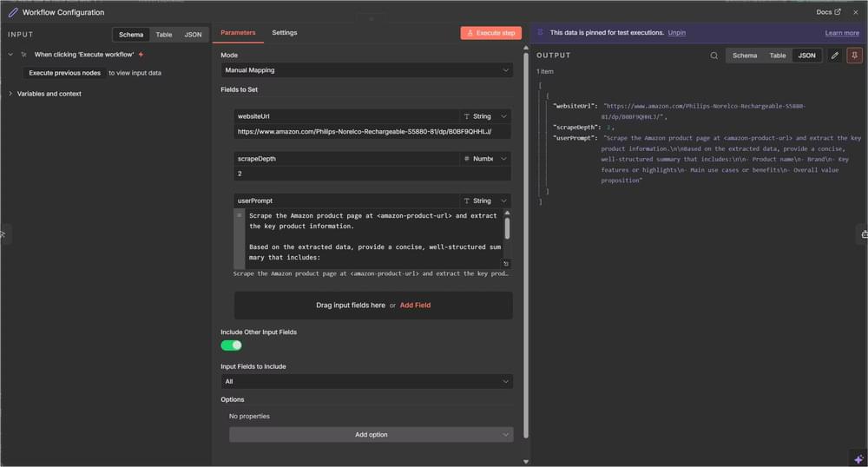Click the trigger icon beside 'Execute workflow'
The height and width of the screenshot is (467, 868).
(23, 54)
